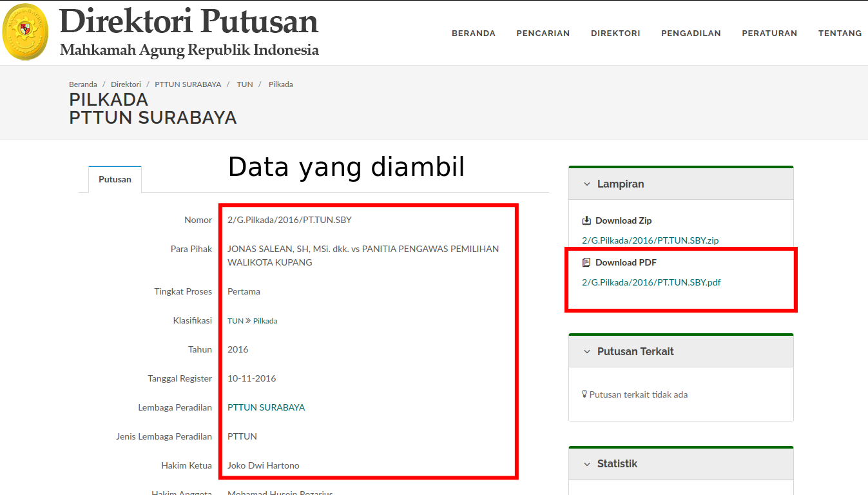868x495 pixels.
Task: Click the Download Zip label
Action: (623, 220)
